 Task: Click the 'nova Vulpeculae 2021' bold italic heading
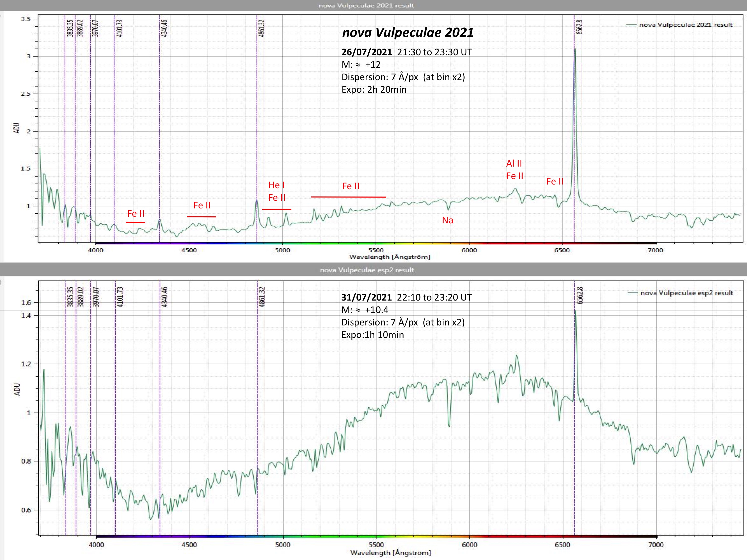pos(407,32)
